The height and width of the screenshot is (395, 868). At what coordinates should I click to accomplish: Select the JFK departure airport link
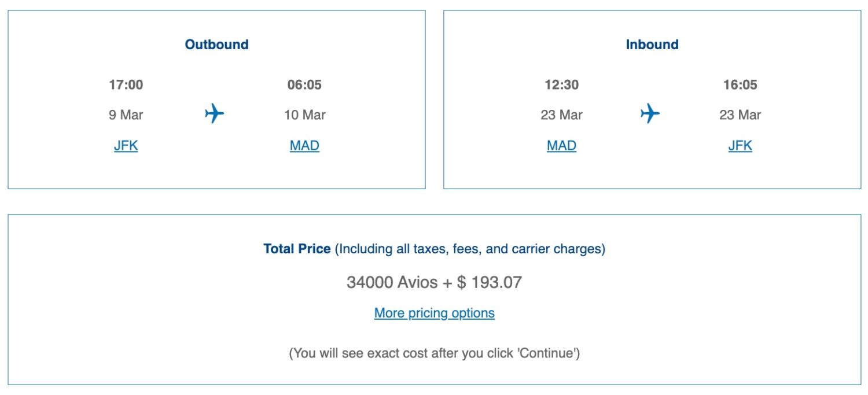click(x=125, y=145)
